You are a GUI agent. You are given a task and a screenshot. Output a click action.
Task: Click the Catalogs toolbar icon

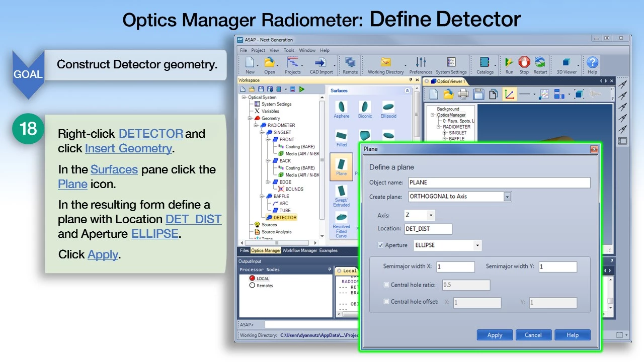pyautogui.click(x=485, y=63)
